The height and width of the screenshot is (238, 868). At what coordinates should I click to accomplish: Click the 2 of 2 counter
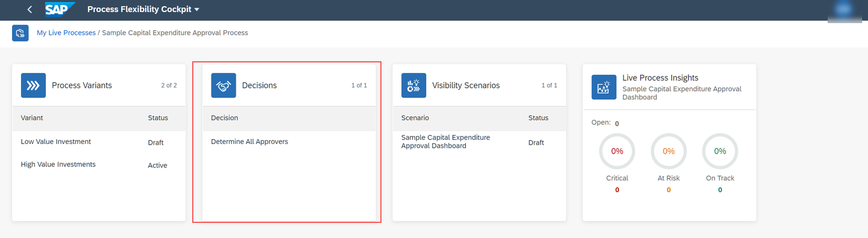[x=169, y=86]
